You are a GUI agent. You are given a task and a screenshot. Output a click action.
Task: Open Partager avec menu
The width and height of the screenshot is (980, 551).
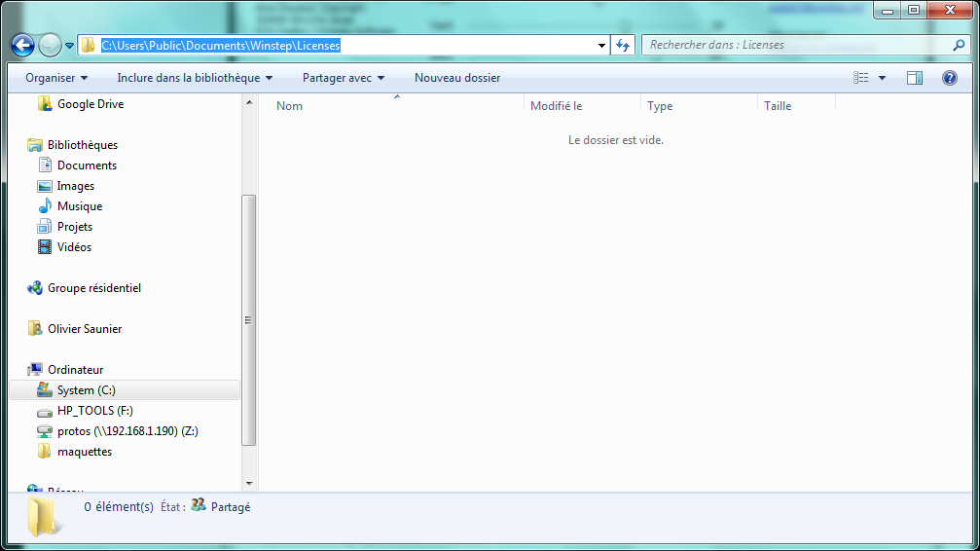coord(343,78)
